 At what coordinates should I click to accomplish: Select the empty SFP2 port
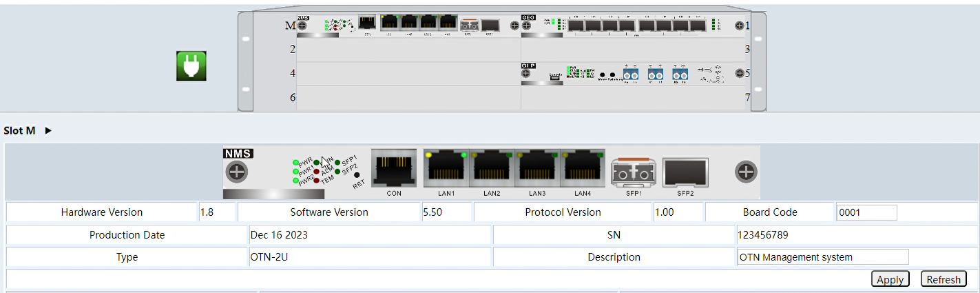tap(685, 172)
